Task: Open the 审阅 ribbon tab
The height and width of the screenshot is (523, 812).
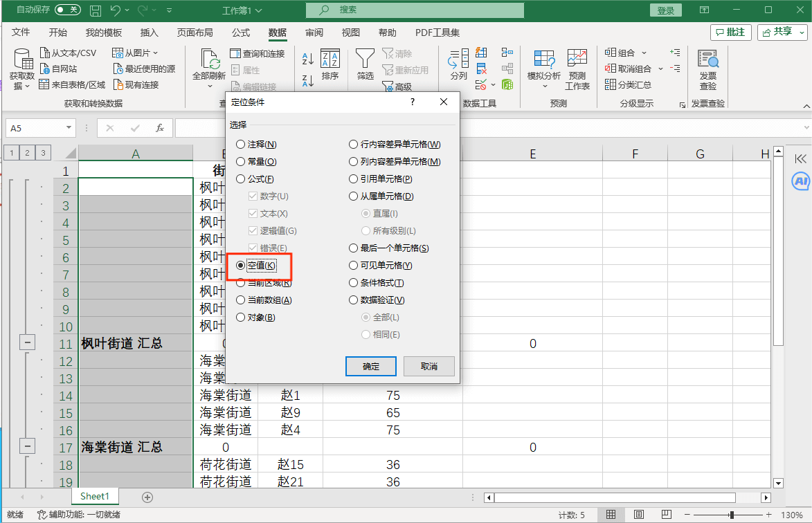Action: pyautogui.click(x=314, y=33)
